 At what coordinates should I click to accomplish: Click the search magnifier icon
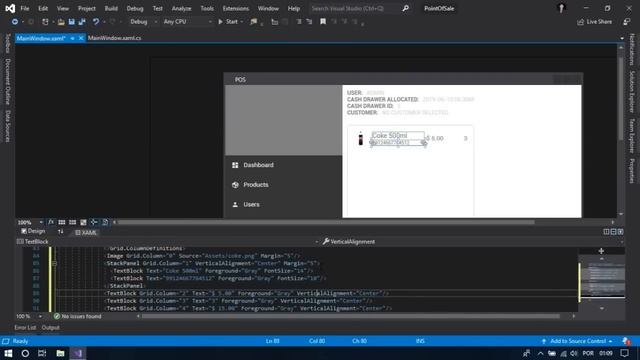pyautogui.click(x=405, y=8)
